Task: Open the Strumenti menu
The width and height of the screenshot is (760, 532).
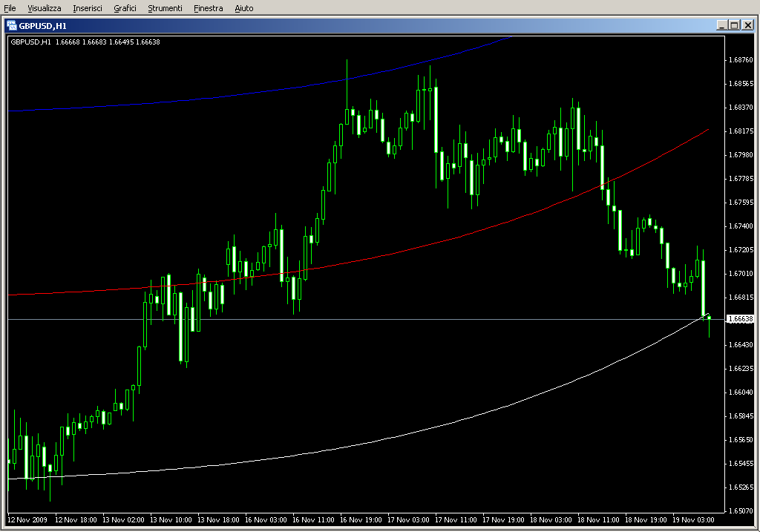Action: pos(165,8)
